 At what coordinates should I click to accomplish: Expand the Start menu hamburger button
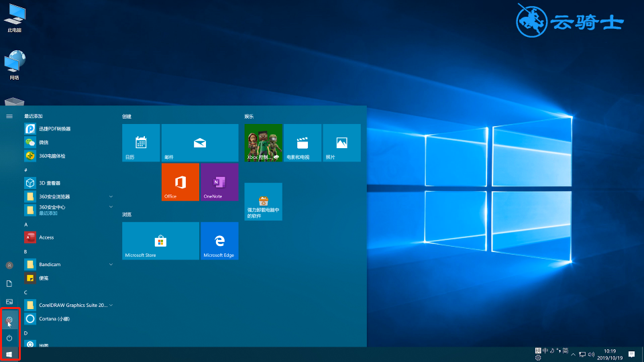(9, 117)
